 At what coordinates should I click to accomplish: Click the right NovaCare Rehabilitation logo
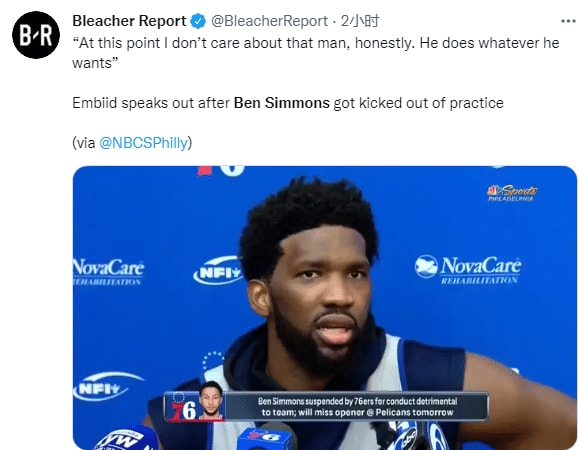pyautogui.click(x=468, y=269)
